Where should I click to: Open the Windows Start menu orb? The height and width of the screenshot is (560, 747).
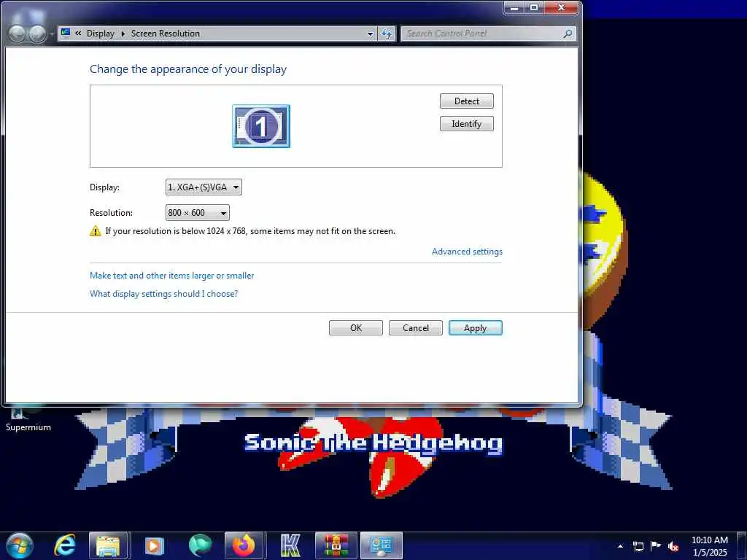coord(20,545)
